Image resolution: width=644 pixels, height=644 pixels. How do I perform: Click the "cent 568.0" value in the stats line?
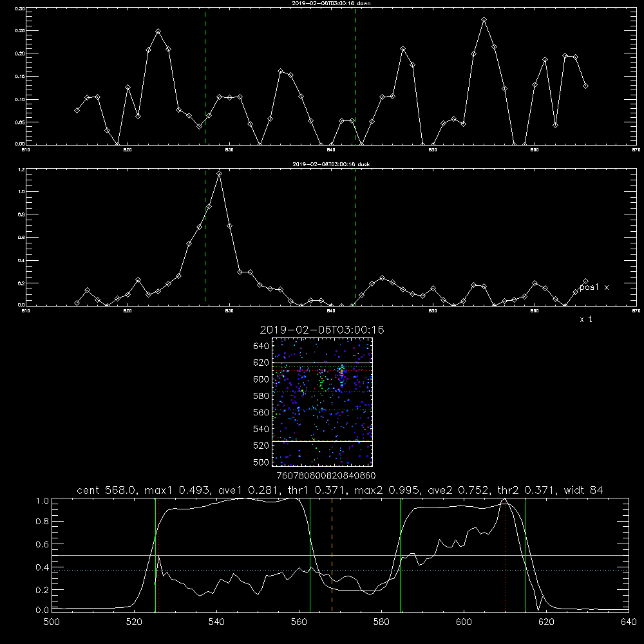pos(106,490)
